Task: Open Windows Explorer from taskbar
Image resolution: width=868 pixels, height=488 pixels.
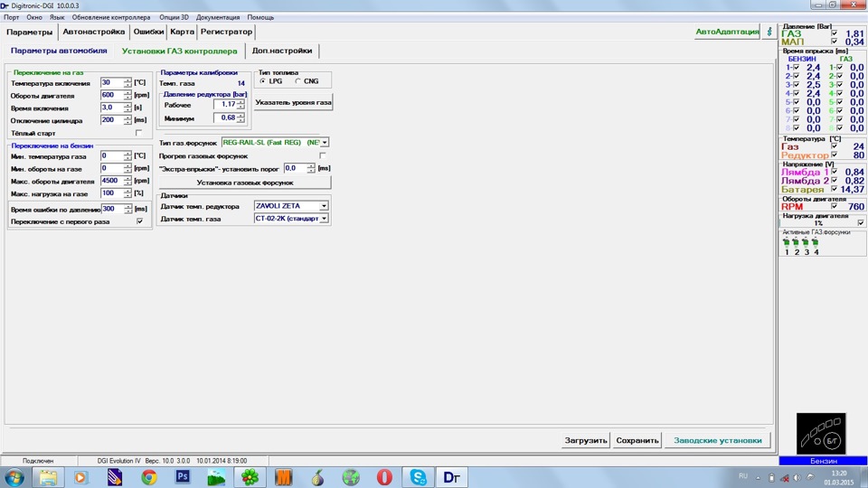Action: coord(48,477)
